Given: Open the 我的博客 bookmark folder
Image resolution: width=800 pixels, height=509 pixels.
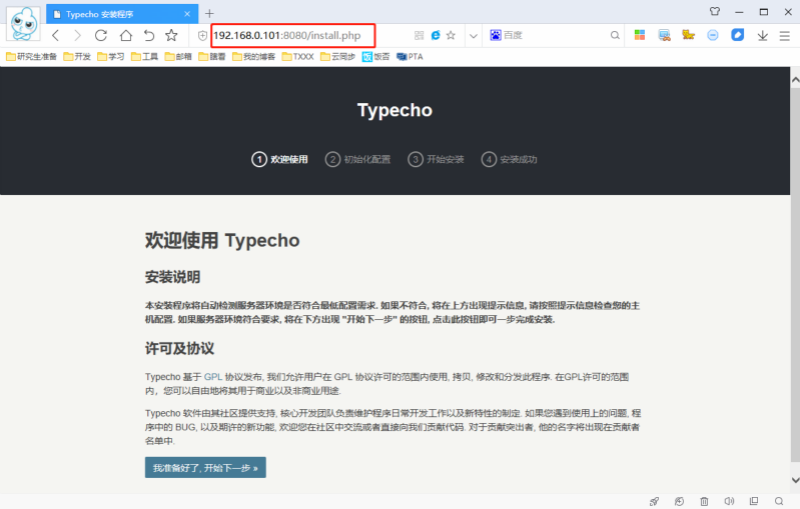Looking at the screenshot, I should click(x=252, y=57).
